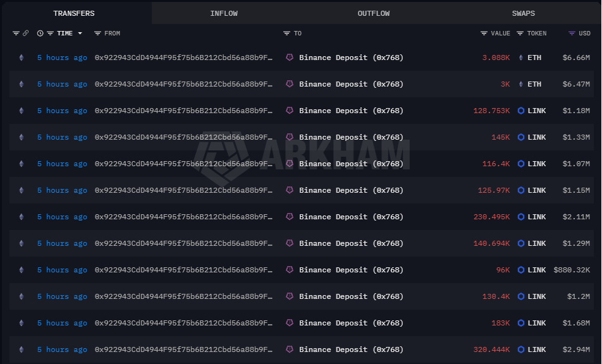Screen dimensions: 602x364
Task: Click Ethereum chain icon in 3K ETH row
Action: pos(21,84)
